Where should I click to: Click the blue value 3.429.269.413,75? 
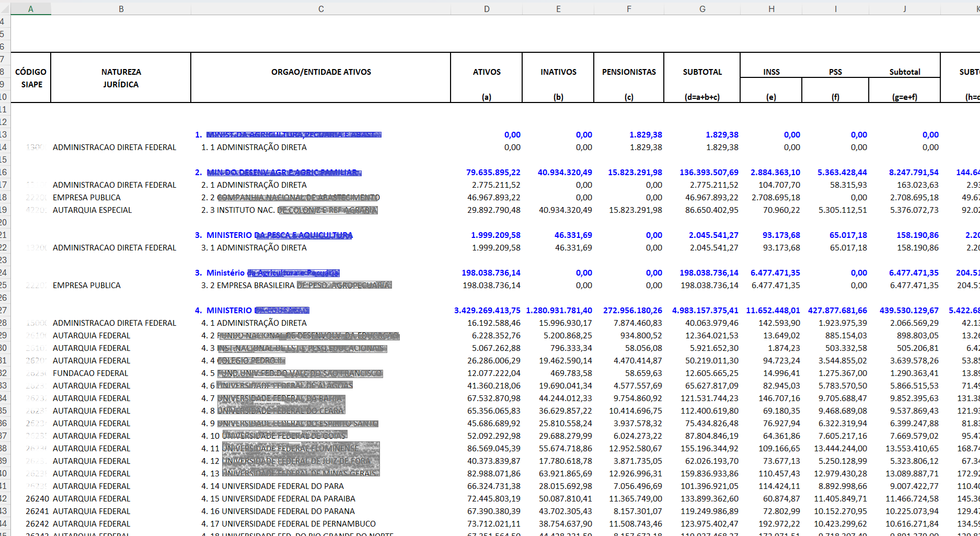point(487,311)
